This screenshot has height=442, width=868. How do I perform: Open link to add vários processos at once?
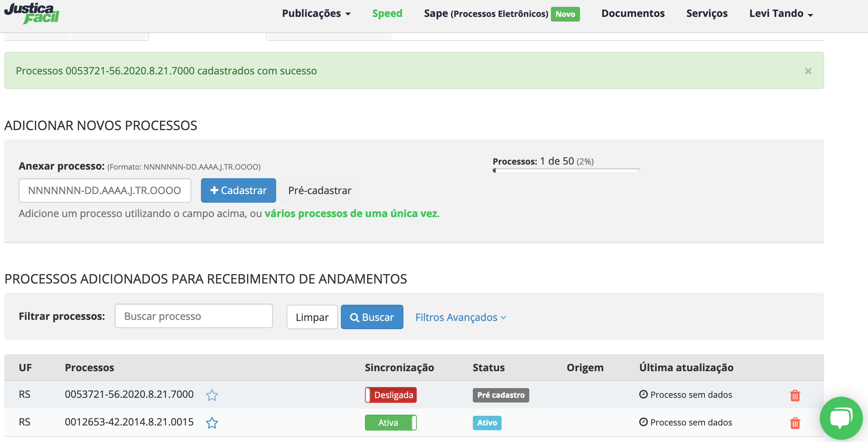pyautogui.click(x=351, y=213)
